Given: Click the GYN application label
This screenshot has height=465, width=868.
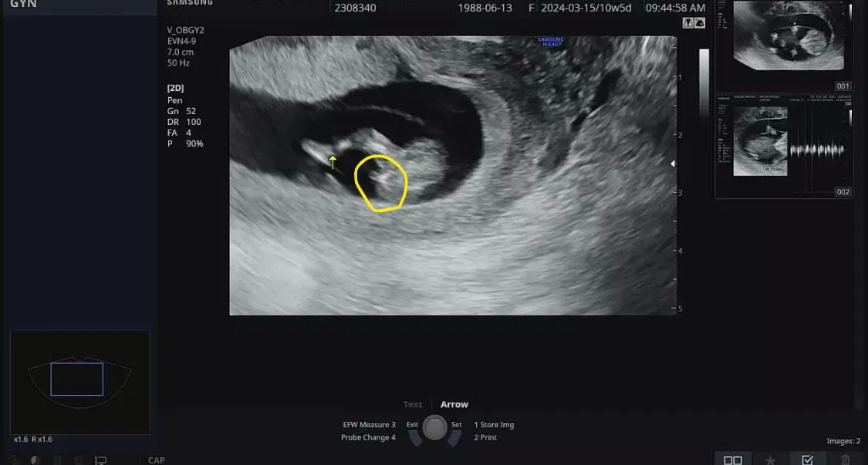Looking at the screenshot, I should [23, 4].
